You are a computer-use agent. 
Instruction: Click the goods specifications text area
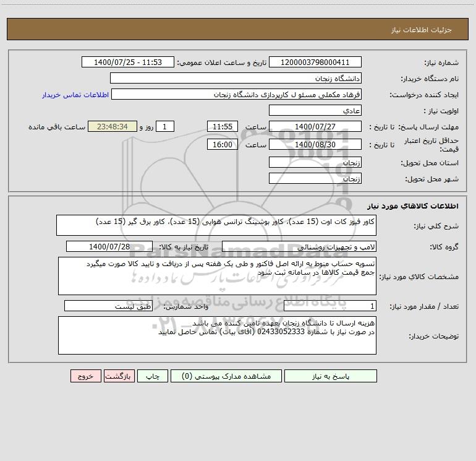217,276
